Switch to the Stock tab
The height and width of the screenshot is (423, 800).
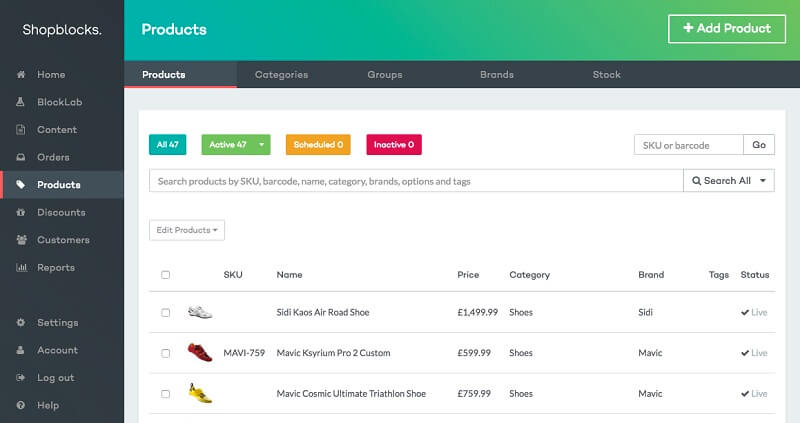pyautogui.click(x=607, y=74)
